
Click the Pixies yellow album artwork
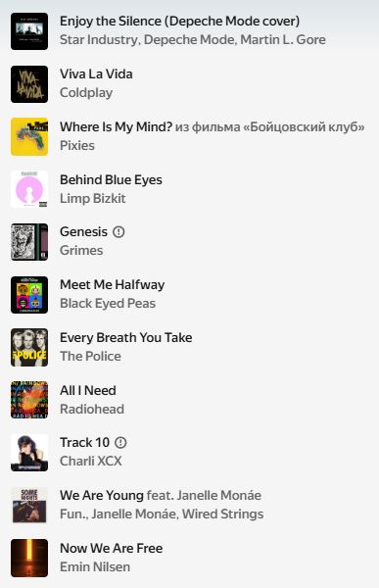pos(29,137)
